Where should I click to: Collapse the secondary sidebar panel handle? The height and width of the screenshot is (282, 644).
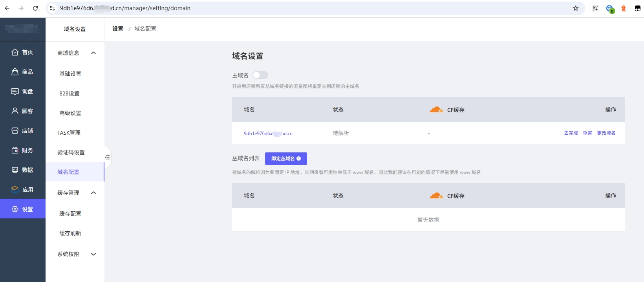click(107, 157)
